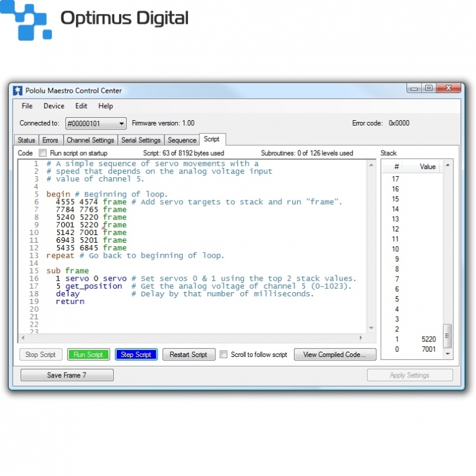Screen dimensions: 476x476
Task: Click the green Run Script button
Action: 88,355
